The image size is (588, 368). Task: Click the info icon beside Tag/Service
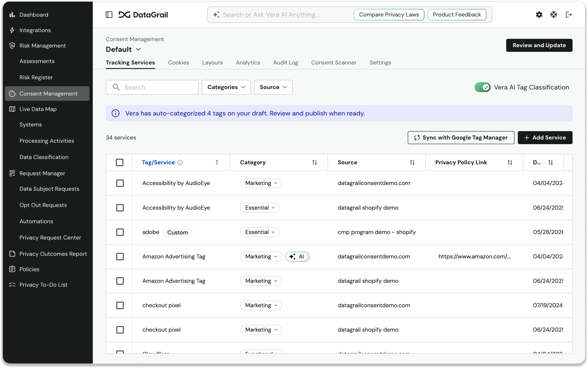pos(180,162)
